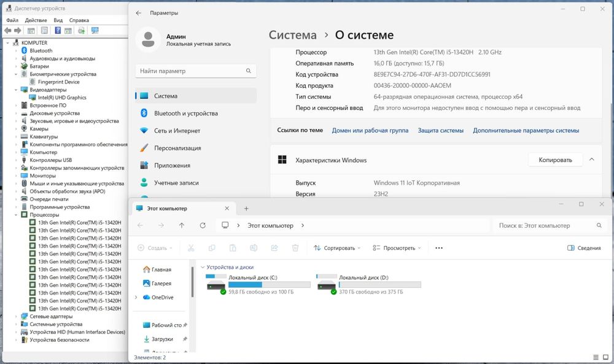This screenshot has height=364, width=614.
Task: Open the Сортировать dropdown in Explorer
Action: coord(336,248)
